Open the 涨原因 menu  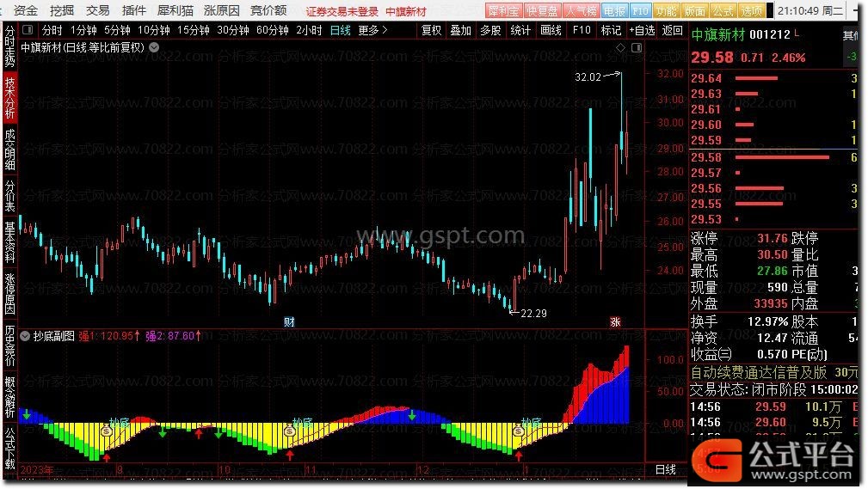click(x=221, y=10)
